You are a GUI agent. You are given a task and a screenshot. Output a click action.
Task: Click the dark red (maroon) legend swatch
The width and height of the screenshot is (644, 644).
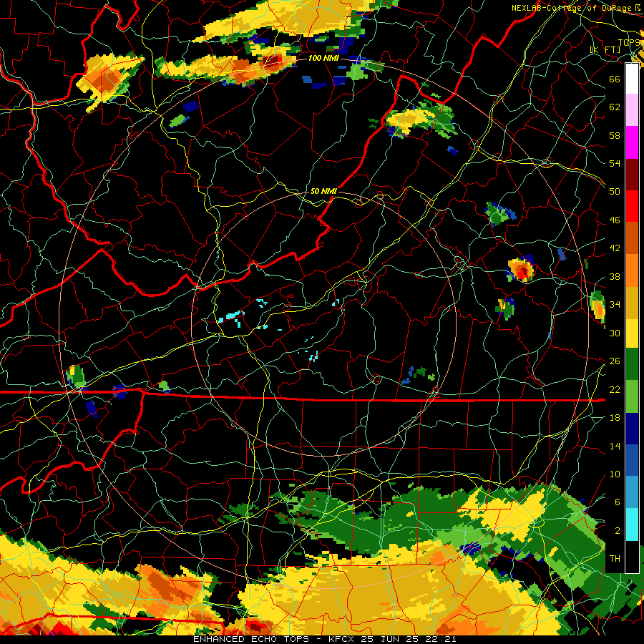[x=632, y=174]
